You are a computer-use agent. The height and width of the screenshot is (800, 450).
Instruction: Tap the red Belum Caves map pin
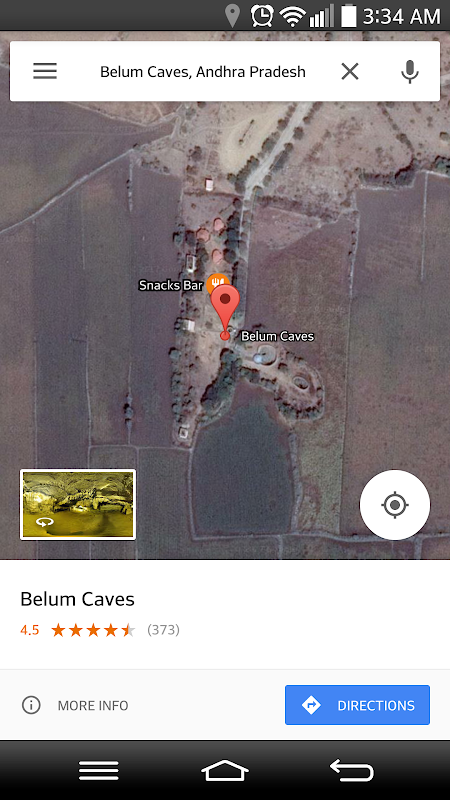[225, 311]
